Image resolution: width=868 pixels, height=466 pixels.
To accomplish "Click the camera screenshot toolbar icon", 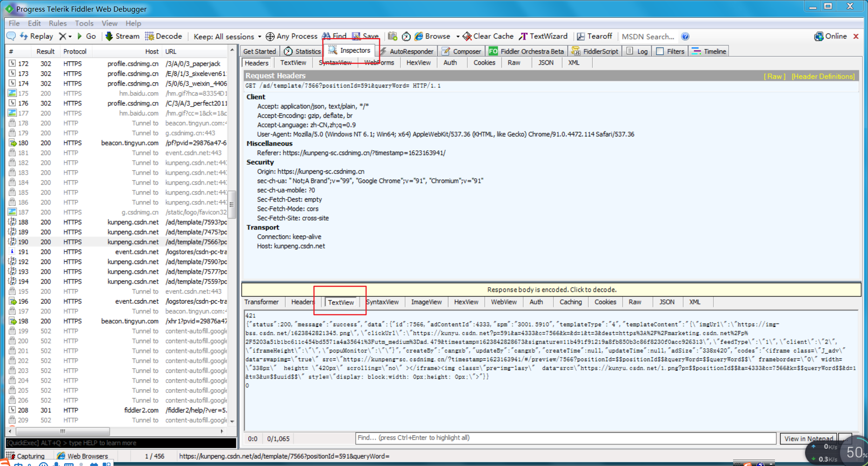I will point(393,36).
